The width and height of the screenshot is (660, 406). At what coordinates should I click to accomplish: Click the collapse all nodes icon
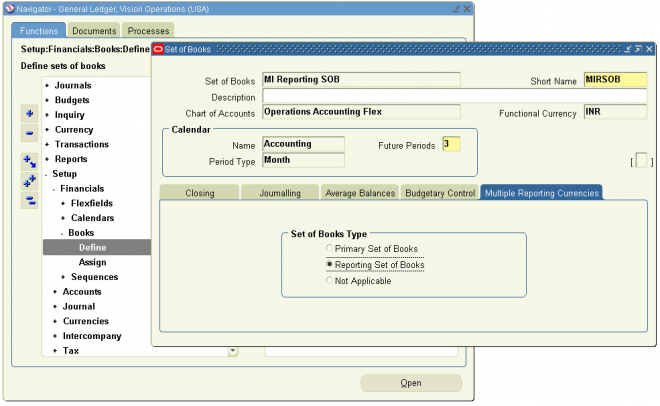[29, 200]
